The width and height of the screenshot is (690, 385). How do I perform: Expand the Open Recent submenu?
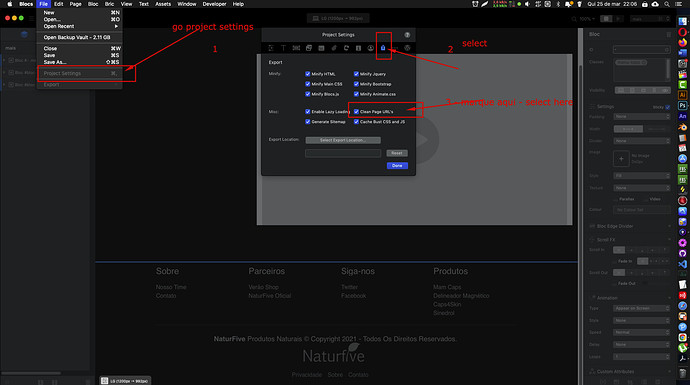pyautogui.click(x=79, y=26)
